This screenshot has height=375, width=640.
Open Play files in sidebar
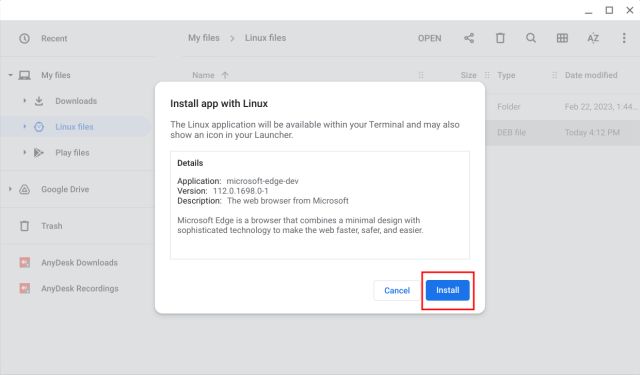point(72,153)
